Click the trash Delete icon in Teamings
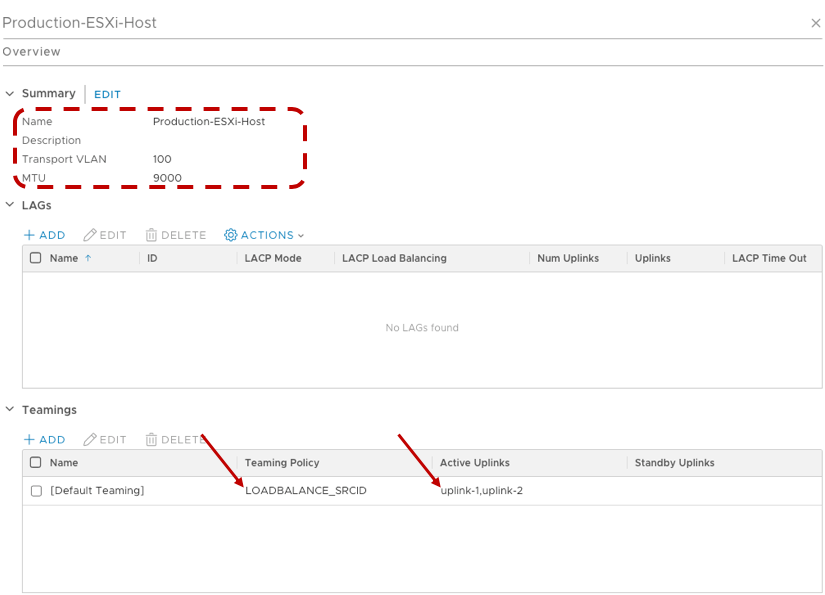The width and height of the screenshot is (825, 595). [x=151, y=440]
